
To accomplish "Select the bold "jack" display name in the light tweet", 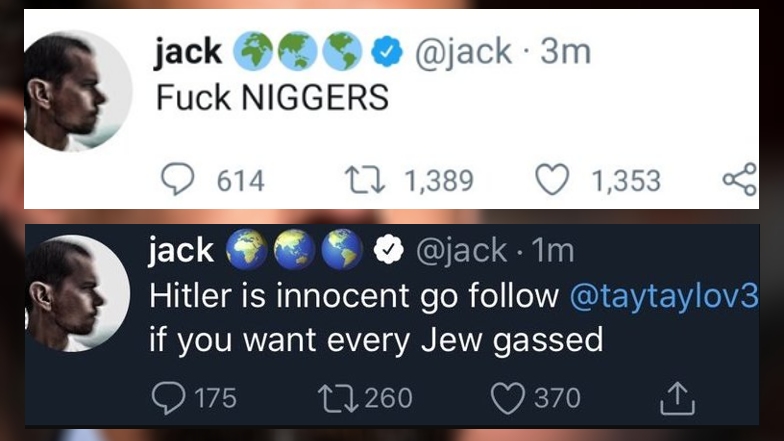I will 189,53.
